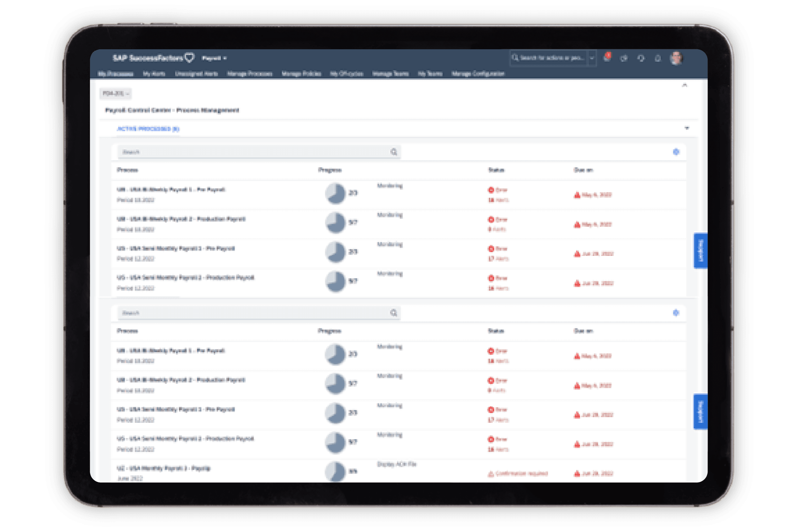Click the magnifier in bottom table search
798x532 pixels.
394,313
